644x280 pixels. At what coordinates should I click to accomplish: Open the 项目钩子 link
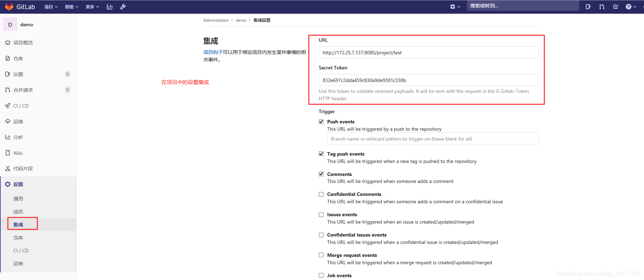click(x=213, y=52)
